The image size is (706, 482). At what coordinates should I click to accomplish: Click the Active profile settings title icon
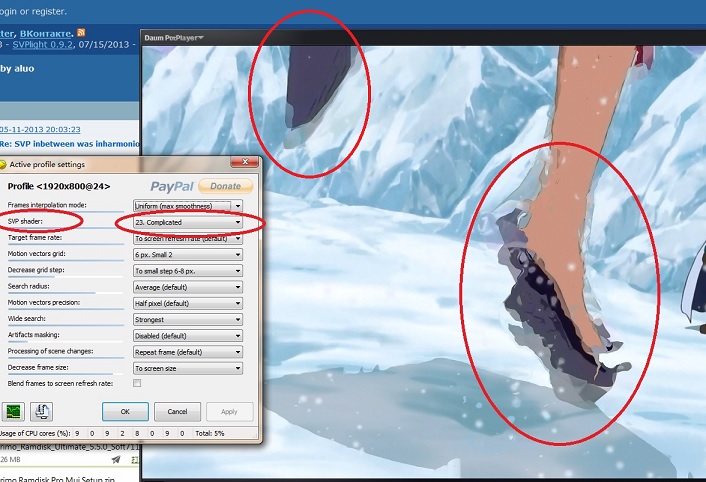(x=4, y=164)
